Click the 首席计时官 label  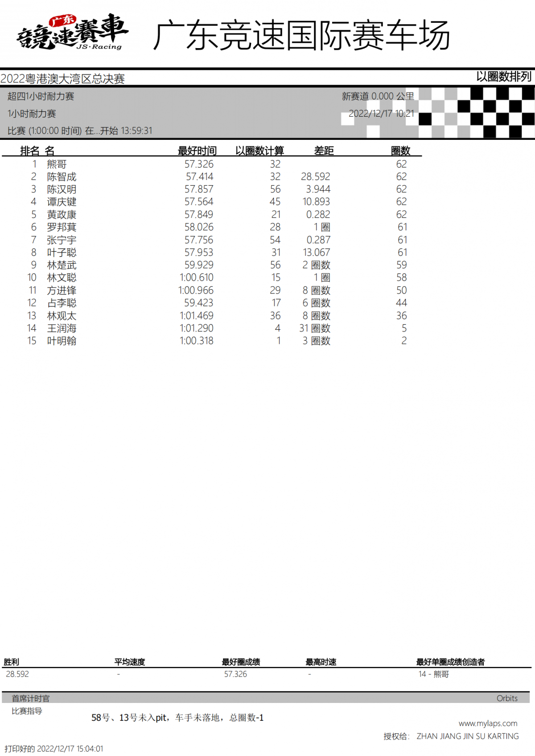click(x=31, y=699)
